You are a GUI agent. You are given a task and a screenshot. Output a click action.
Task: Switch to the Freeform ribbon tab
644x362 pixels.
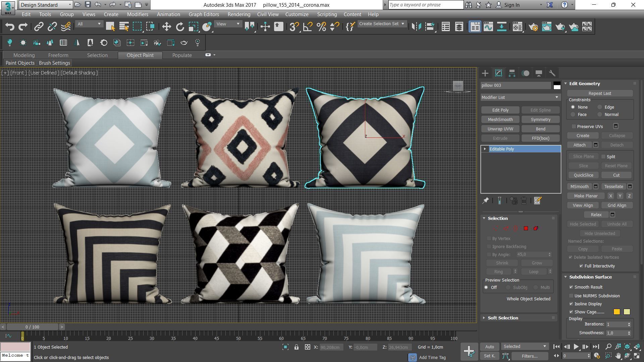(58, 55)
